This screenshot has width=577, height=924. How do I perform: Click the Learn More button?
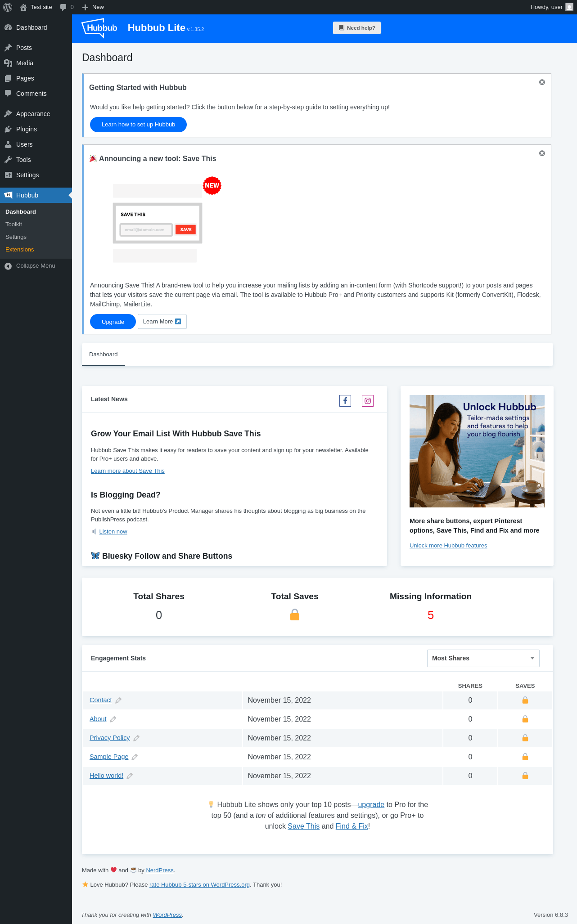point(162,322)
